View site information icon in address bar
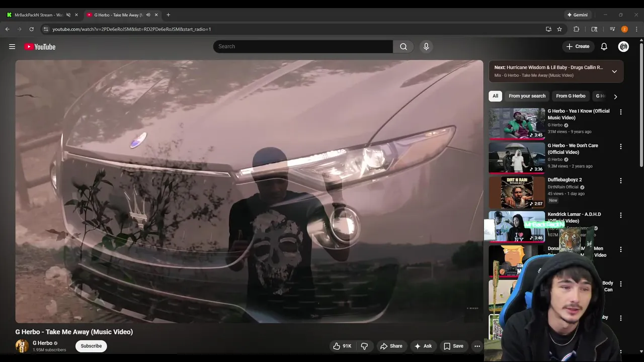The image size is (644, 362). click(46, 29)
